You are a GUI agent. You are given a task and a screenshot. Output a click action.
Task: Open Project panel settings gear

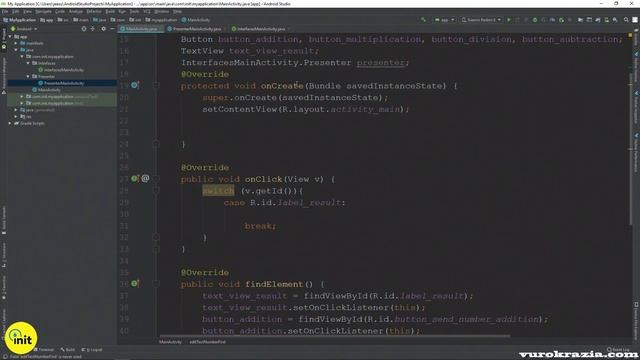pos(103,29)
